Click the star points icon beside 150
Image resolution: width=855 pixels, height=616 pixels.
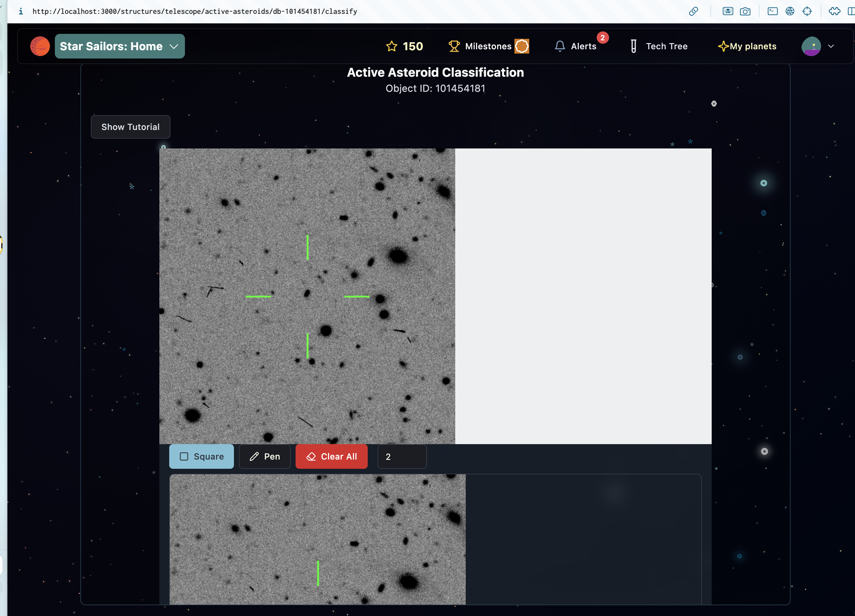(392, 46)
